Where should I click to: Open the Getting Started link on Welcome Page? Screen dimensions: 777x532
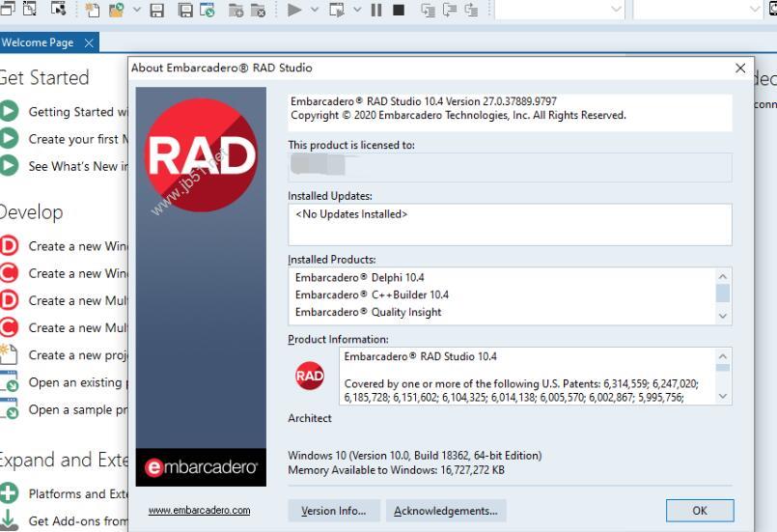(x=78, y=112)
